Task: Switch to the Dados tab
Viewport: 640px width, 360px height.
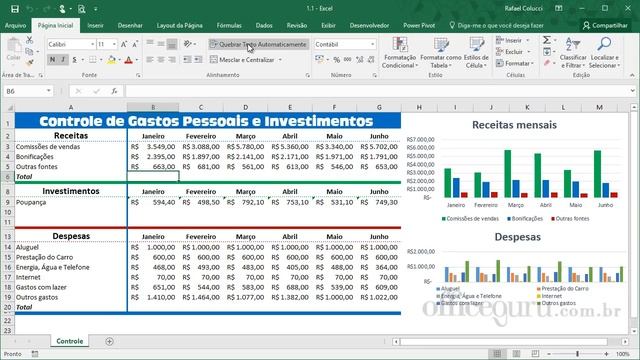Action: coord(264,25)
